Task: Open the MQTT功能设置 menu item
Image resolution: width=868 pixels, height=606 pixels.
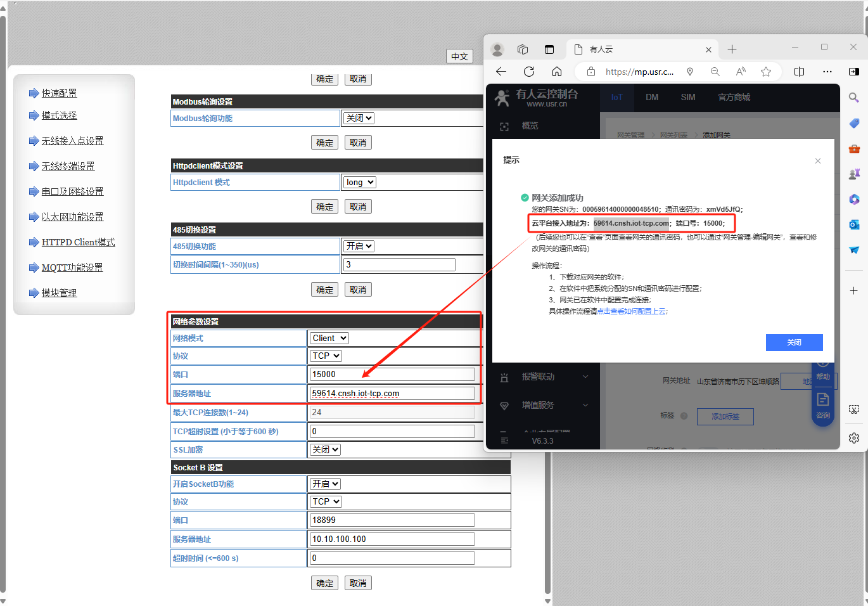Action: 72,268
